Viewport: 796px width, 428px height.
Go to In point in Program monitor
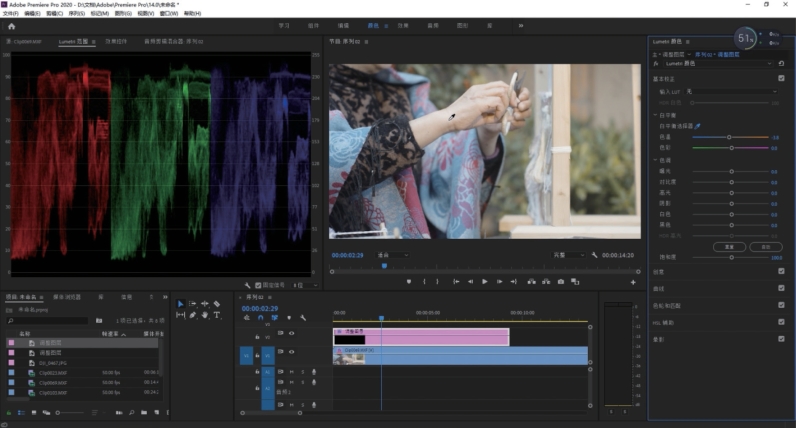pyautogui.click(x=456, y=282)
